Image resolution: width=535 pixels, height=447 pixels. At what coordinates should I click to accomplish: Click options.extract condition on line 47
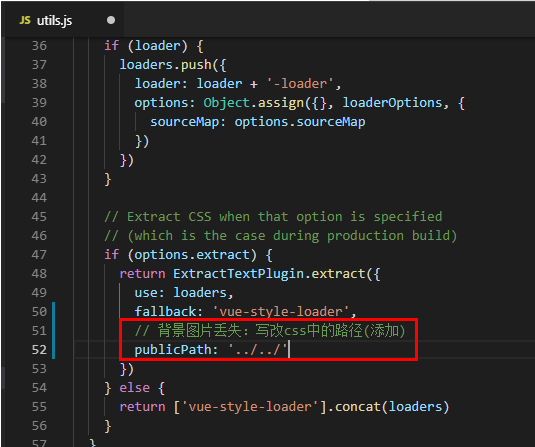(192, 255)
